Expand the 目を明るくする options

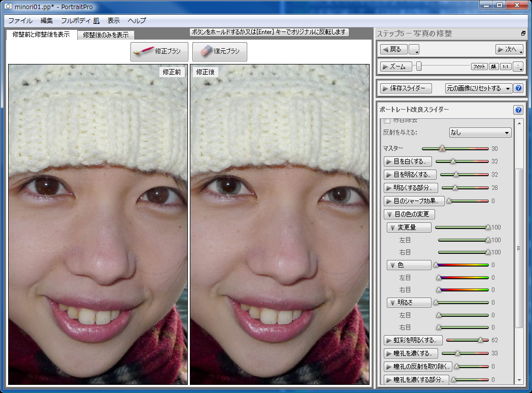410,175
